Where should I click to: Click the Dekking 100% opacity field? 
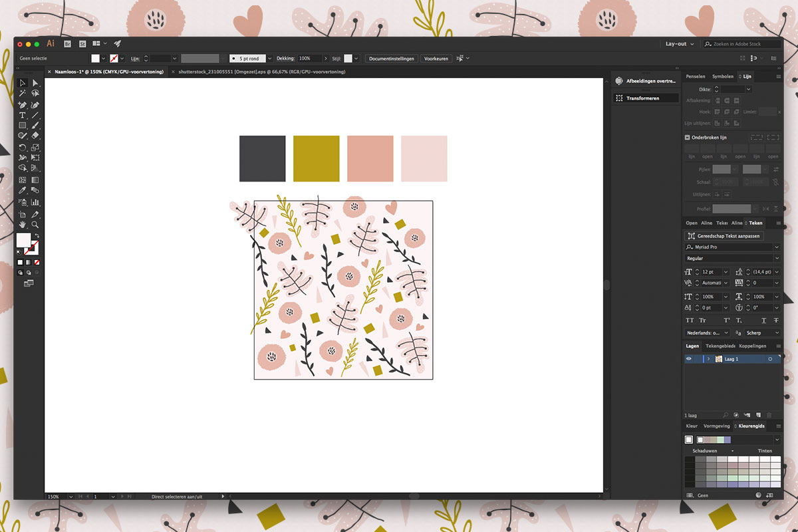click(310, 59)
